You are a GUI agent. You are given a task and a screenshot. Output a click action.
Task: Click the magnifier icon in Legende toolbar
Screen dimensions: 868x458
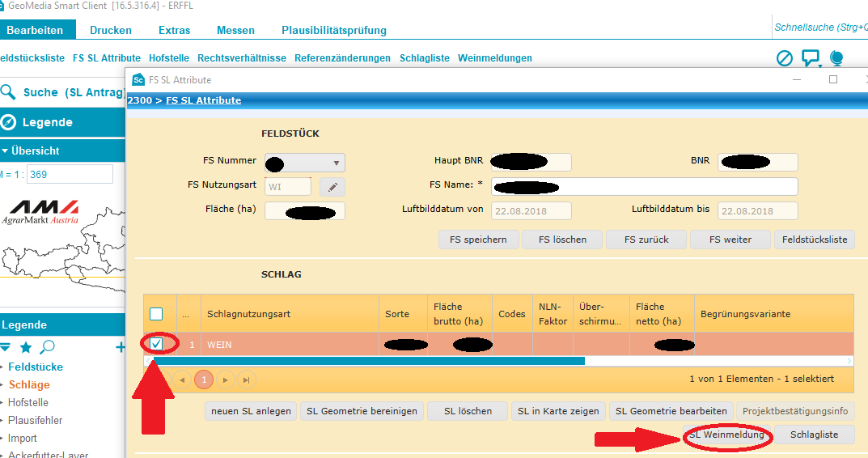click(48, 347)
